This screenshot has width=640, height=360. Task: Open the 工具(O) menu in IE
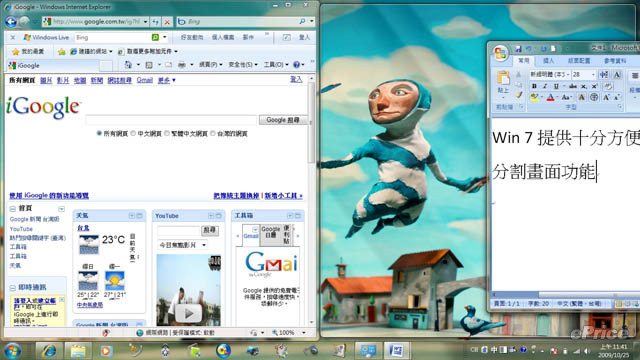[276, 64]
